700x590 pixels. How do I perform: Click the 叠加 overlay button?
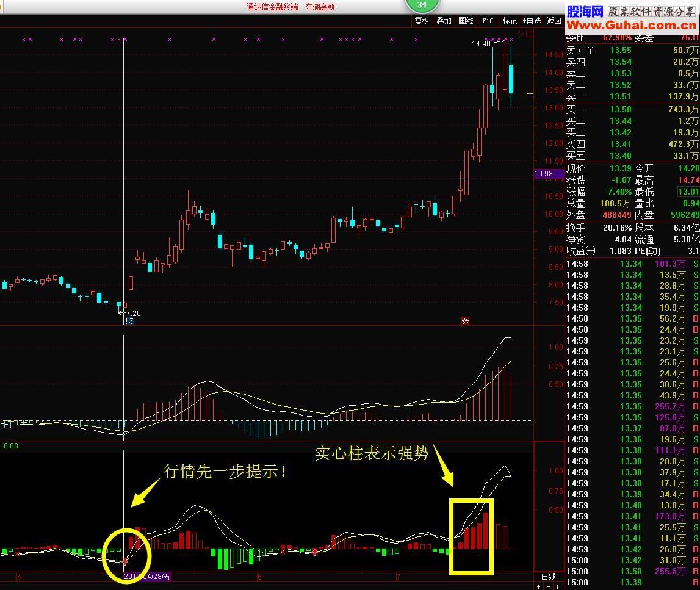coord(444,21)
